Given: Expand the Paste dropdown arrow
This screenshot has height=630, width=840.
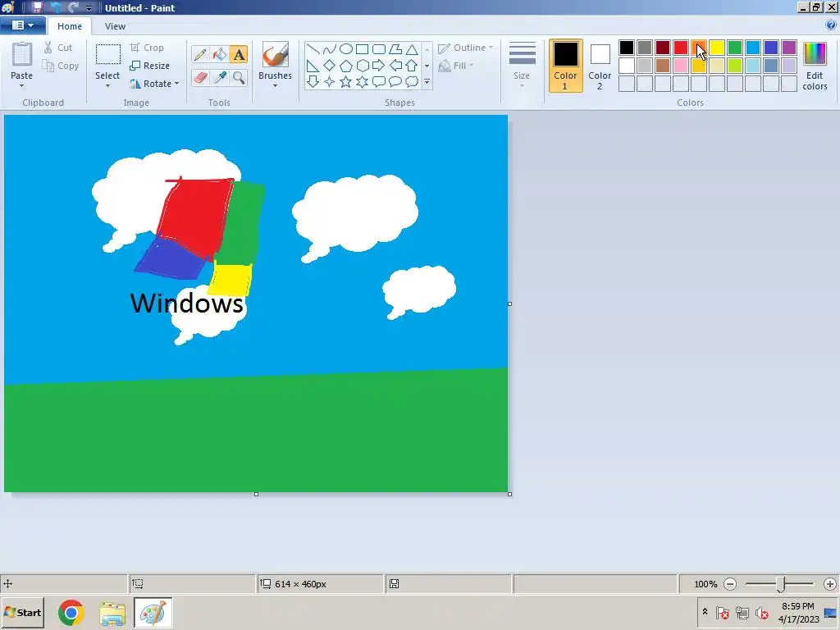Looking at the screenshot, I should click(22, 85).
